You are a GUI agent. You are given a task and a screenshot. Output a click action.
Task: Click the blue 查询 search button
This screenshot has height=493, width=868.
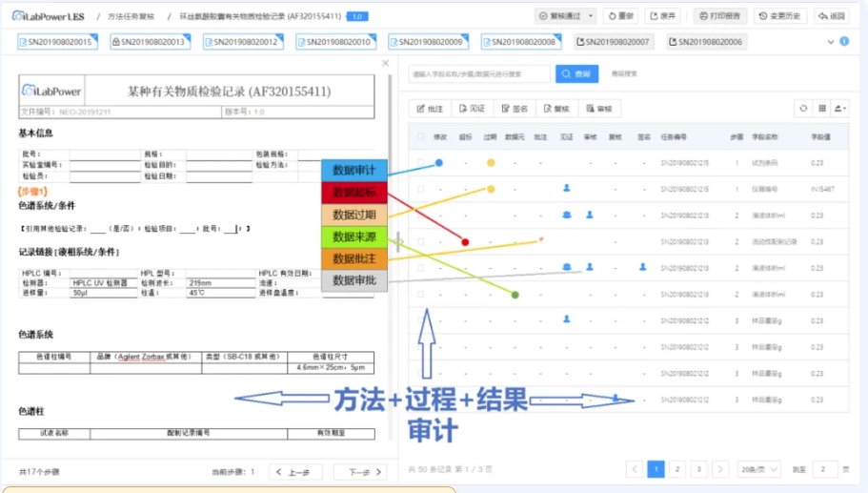[x=577, y=73]
